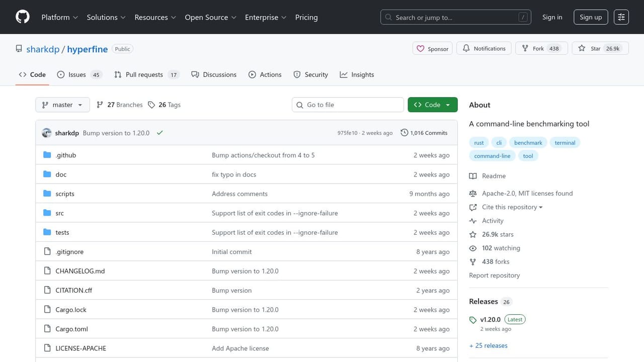Open the green Code dropdown
This screenshot has height=362, width=644.
click(432, 105)
